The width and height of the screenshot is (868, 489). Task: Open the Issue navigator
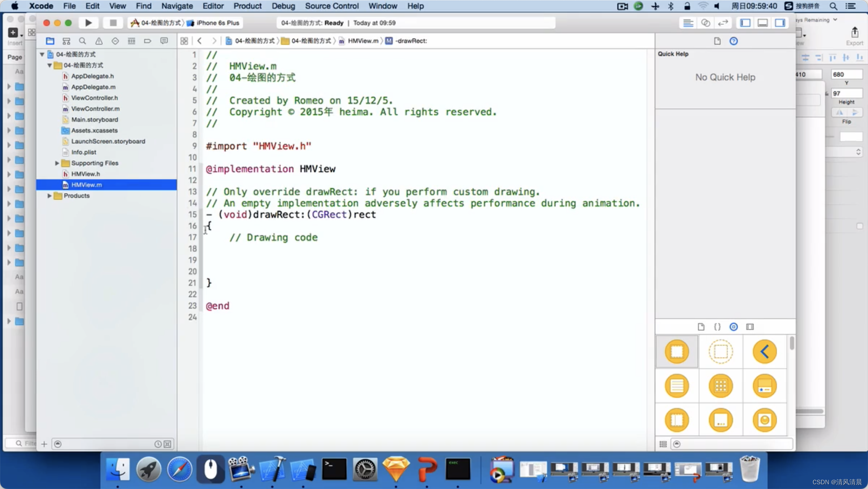pyautogui.click(x=99, y=41)
